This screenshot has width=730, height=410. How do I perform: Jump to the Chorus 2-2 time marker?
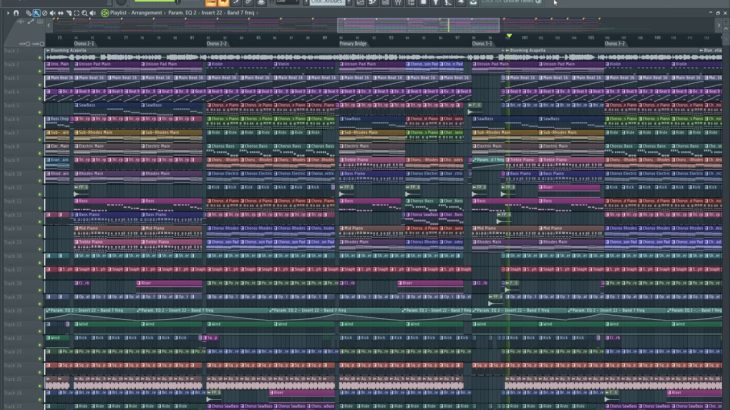click(216, 44)
